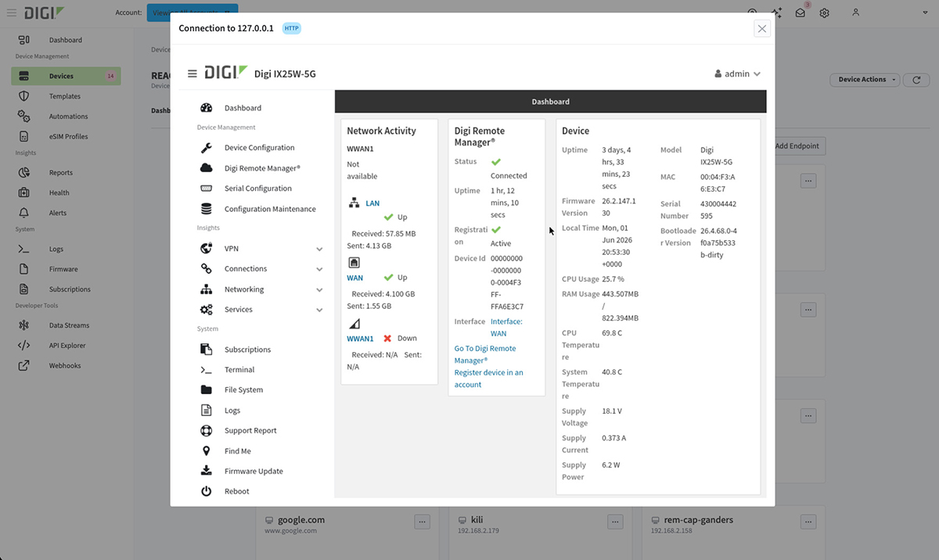Screen dimensions: 939x560
Task: Click the Terminal prompt icon in modal sidebar
Action: point(207,370)
